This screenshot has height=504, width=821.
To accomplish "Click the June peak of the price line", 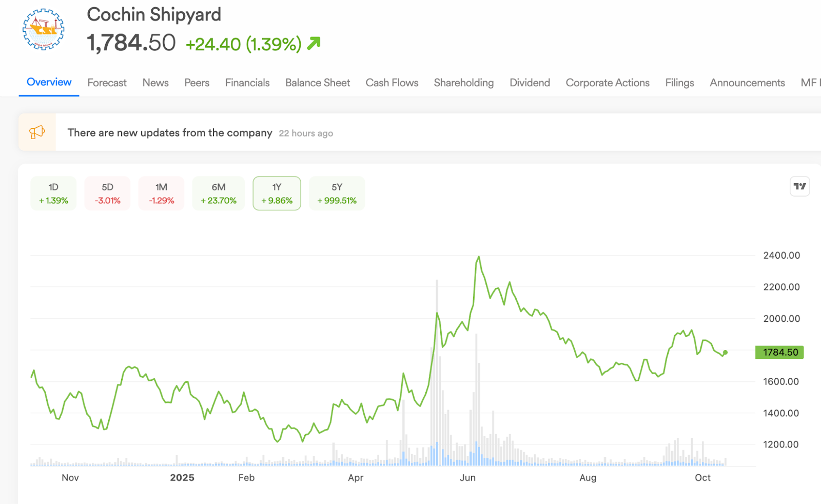I will click(x=479, y=257).
